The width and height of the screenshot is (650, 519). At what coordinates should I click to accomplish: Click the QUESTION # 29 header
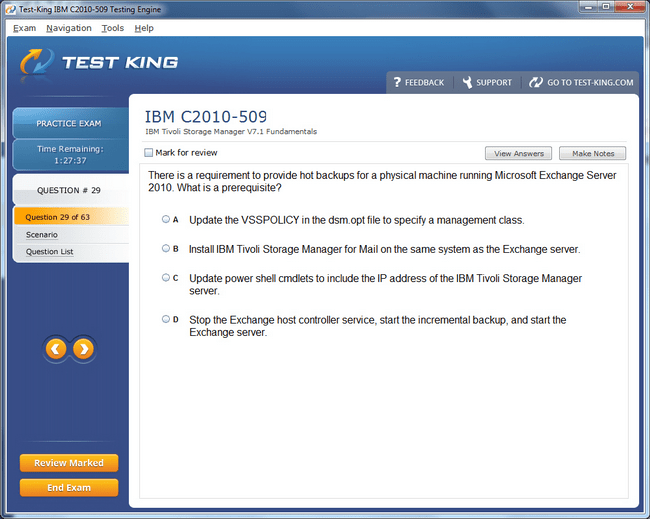point(70,190)
